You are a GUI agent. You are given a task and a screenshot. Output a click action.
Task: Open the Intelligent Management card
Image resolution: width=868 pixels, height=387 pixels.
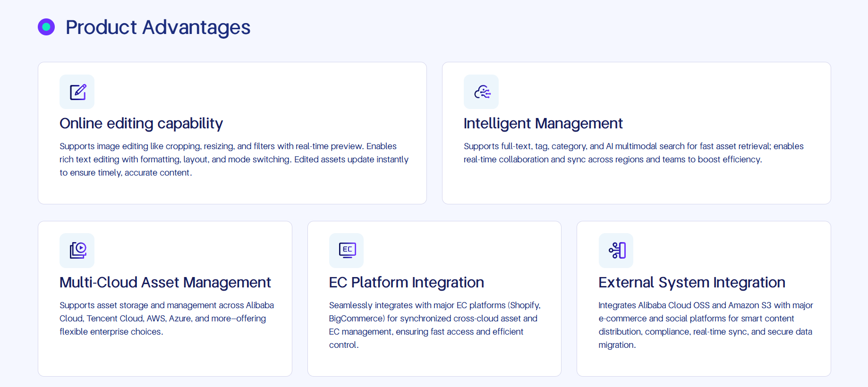pos(637,133)
